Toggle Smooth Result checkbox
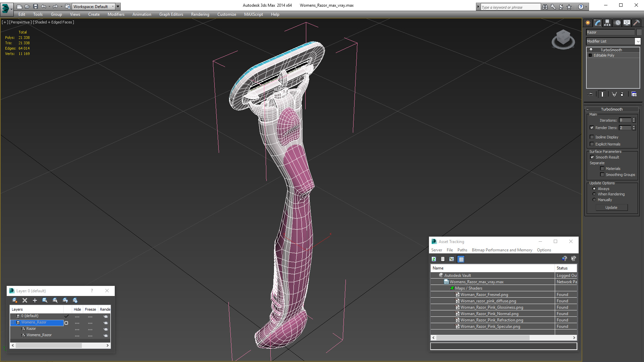Image resolution: width=644 pixels, height=362 pixels. [592, 157]
